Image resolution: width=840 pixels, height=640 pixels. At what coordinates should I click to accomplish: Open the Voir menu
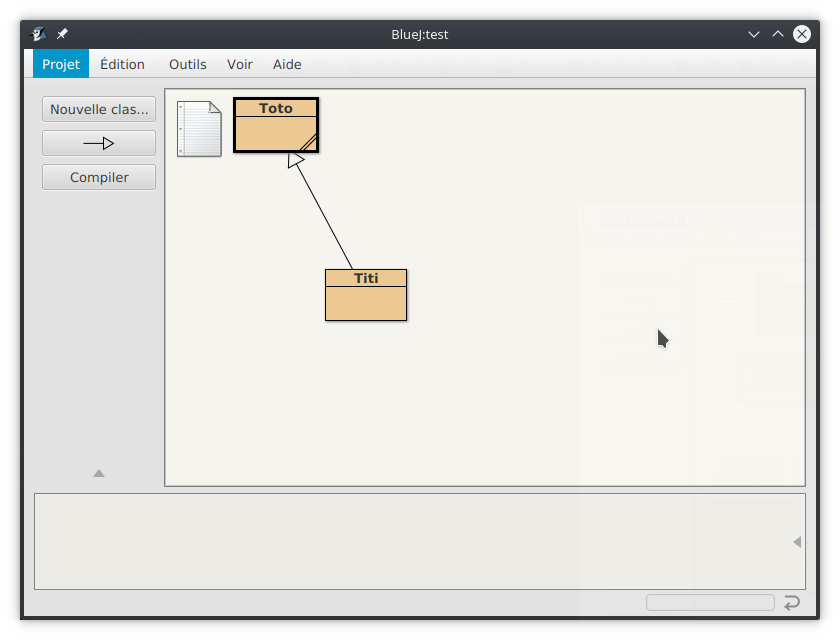[240, 64]
